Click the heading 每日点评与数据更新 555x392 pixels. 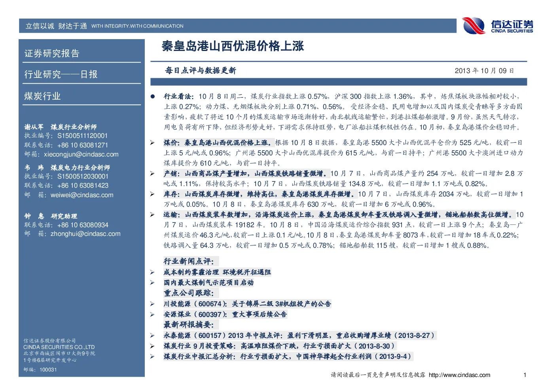(x=201, y=71)
